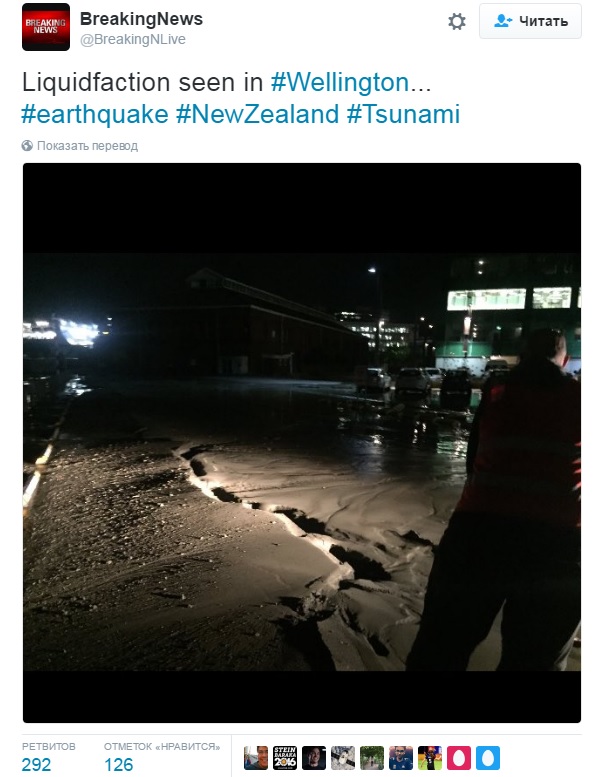The height and width of the screenshot is (777, 606).
Task: Open the pink egg avatar profile
Action: pos(459,758)
